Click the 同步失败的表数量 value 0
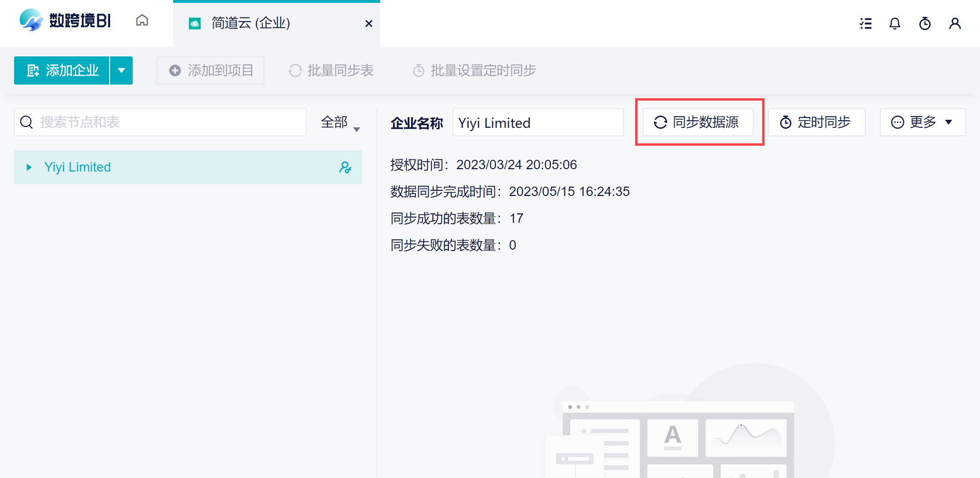The image size is (980, 478). point(513,245)
